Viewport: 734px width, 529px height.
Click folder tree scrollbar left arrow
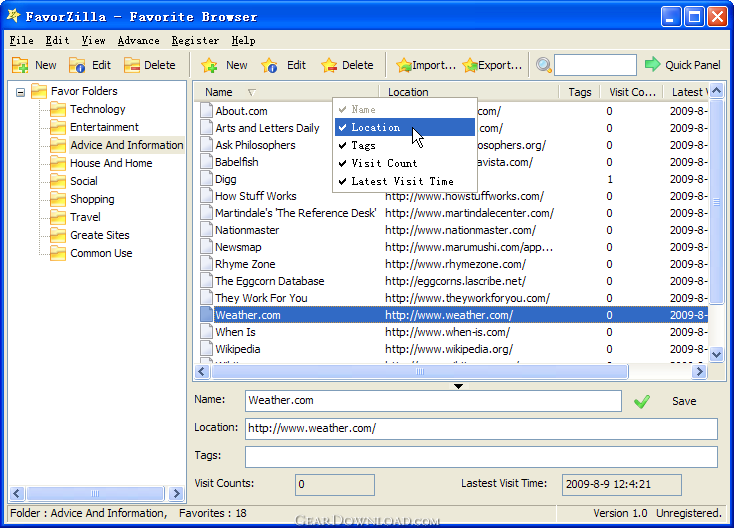(x=17, y=493)
